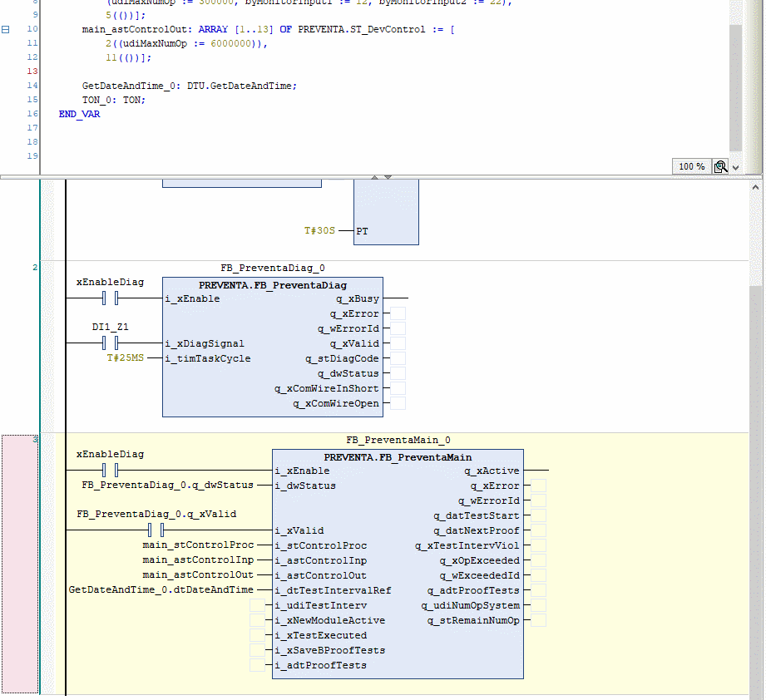Collapse the main_astControlOut declaration at line 10
766x700 pixels.
[x=6, y=29]
